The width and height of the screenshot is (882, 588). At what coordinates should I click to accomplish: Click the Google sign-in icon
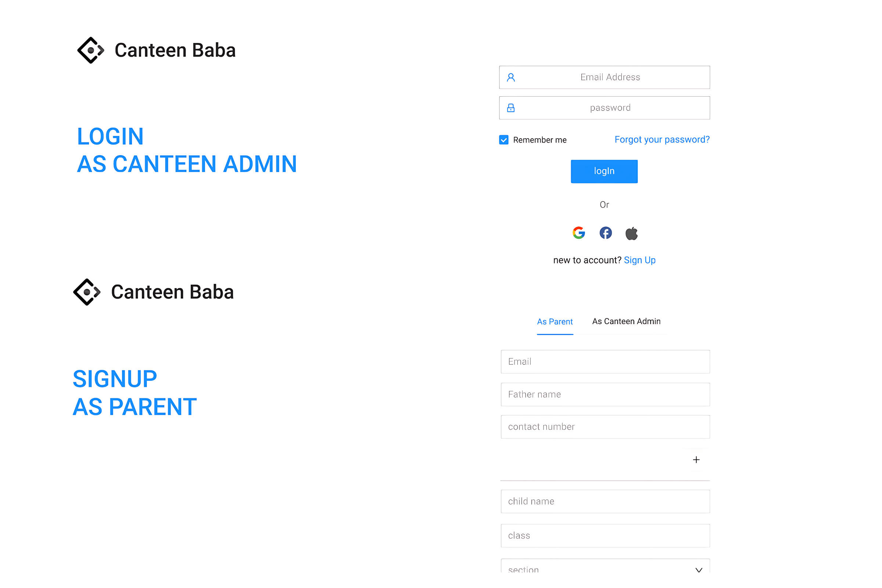(x=578, y=233)
